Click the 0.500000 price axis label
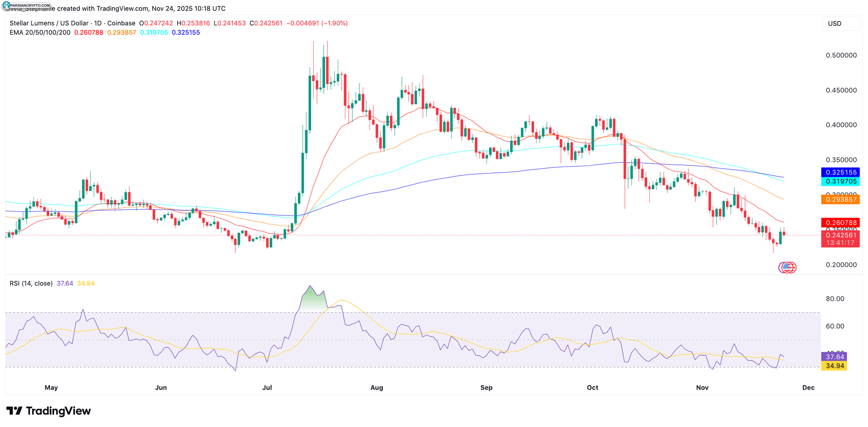Image resolution: width=868 pixels, height=427 pixels. [x=841, y=56]
